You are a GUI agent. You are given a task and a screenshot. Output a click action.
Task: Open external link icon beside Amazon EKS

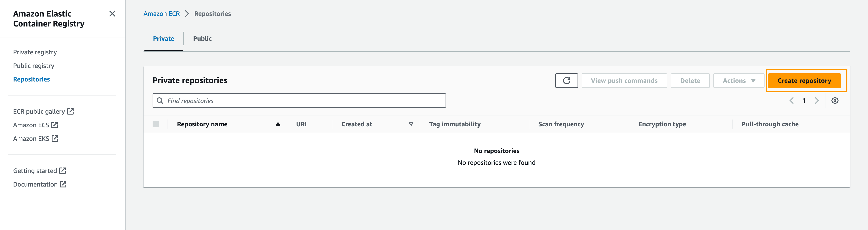pyautogui.click(x=55, y=138)
